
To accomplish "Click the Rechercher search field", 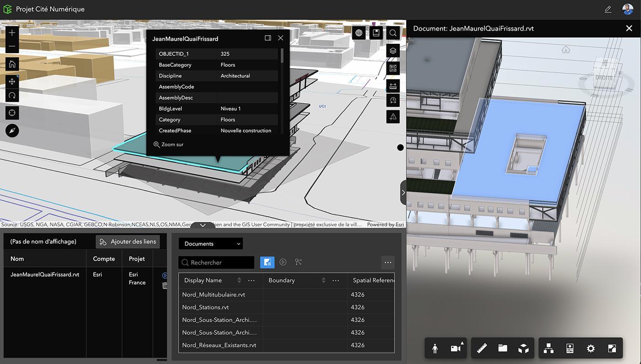I will 216,262.
